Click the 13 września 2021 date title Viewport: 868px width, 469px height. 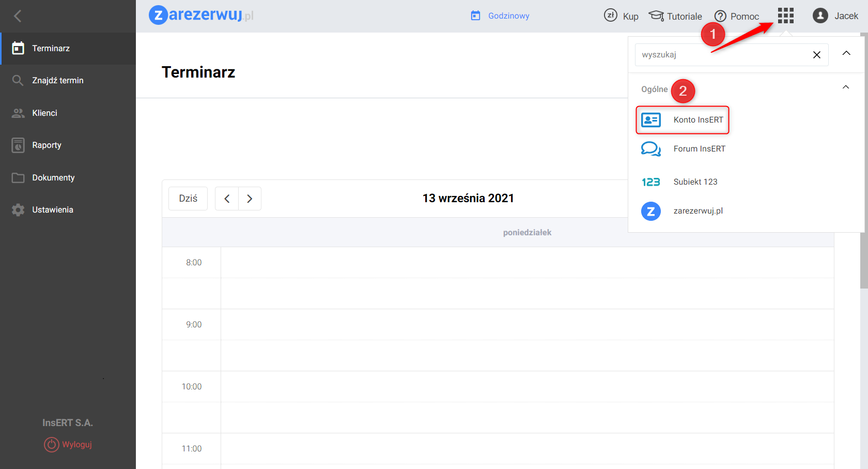pos(468,199)
